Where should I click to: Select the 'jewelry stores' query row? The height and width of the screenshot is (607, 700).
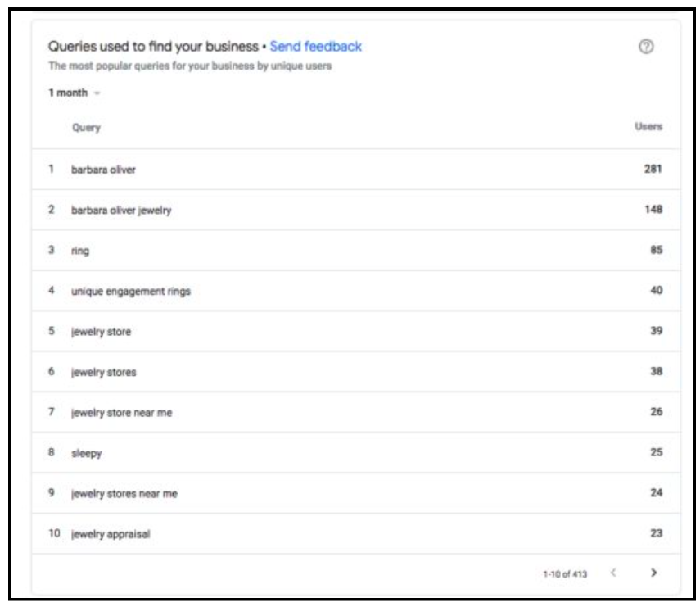356,372
